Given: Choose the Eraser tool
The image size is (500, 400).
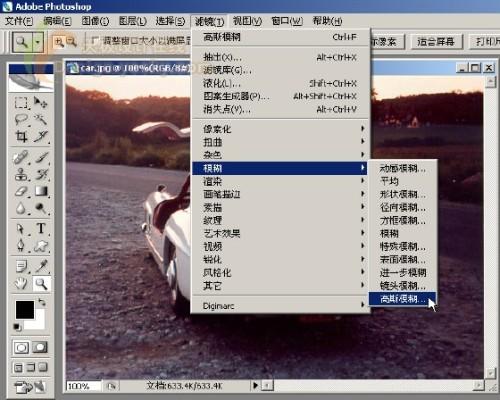Looking at the screenshot, I should coord(21,192).
